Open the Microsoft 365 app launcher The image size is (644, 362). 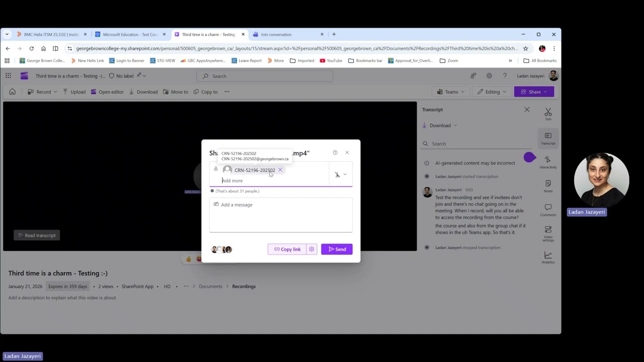[x=8, y=76]
